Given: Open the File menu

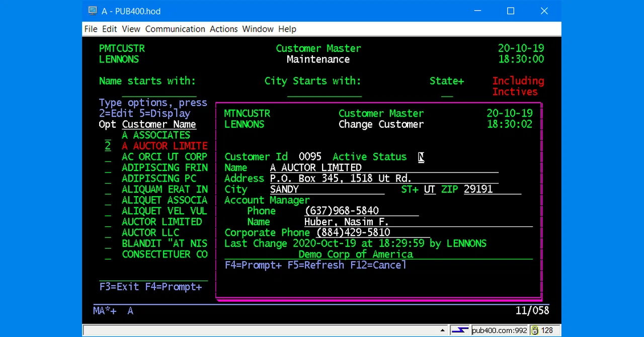Looking at the screenshot, I should coord(91,29).
